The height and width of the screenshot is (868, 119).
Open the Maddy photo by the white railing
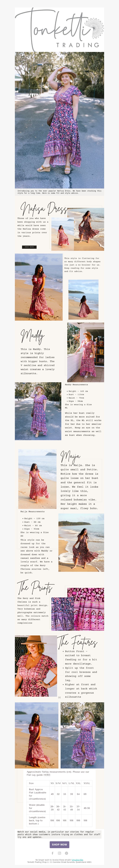click(x=86, y=352)
